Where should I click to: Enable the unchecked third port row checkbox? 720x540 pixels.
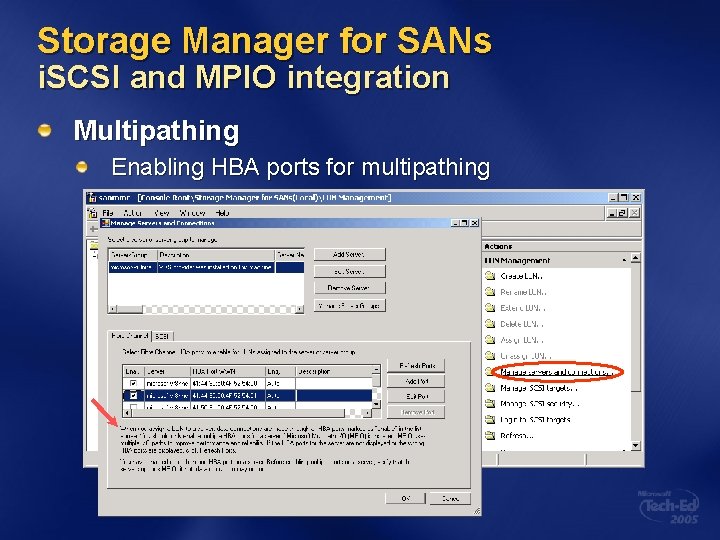coord(134,406)
